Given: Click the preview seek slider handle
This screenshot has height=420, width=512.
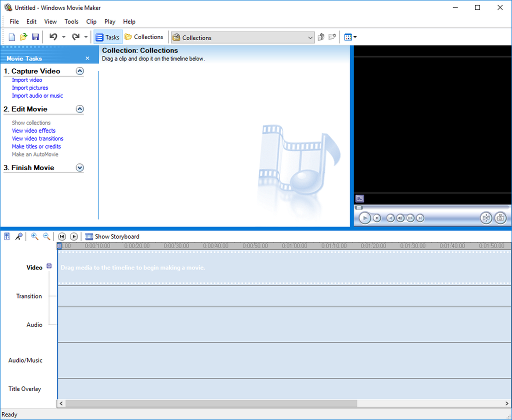Looking at the screenshot, I should (x=359, y=207).
